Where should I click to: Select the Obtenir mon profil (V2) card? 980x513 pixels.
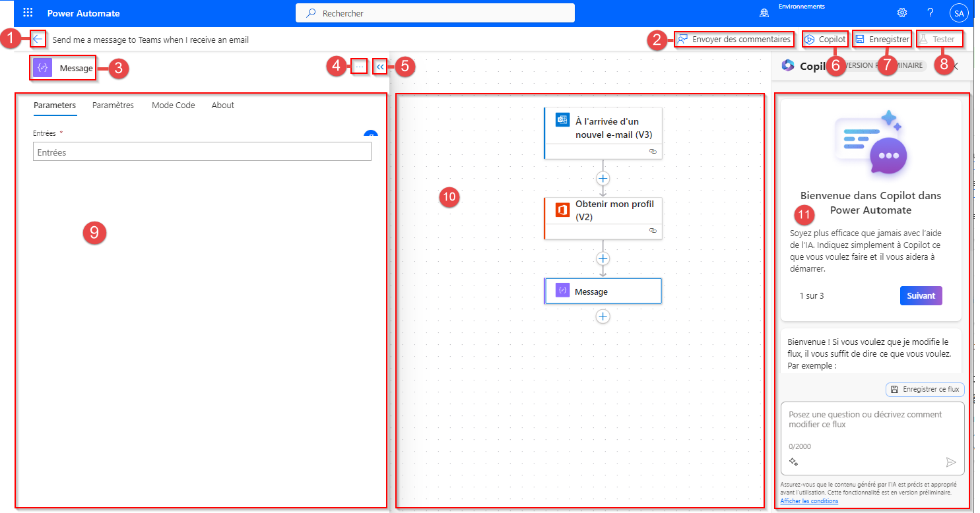pyautogui.click(x=603, y=218)
